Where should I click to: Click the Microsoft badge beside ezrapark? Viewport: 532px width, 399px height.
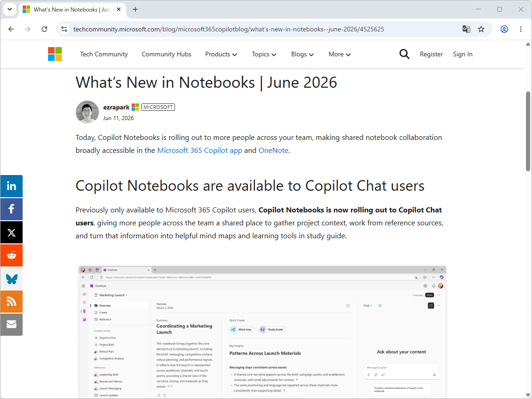tap(135, 107)
